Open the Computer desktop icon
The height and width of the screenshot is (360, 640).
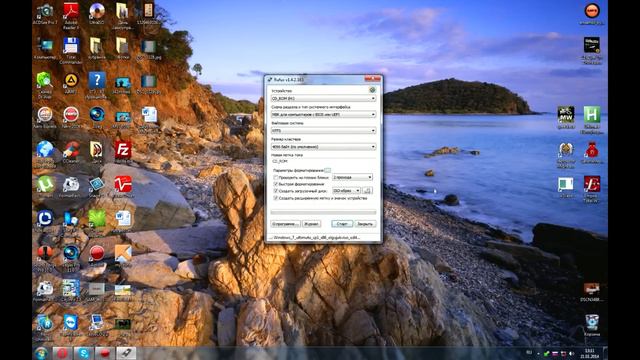(x=45, y=48)
